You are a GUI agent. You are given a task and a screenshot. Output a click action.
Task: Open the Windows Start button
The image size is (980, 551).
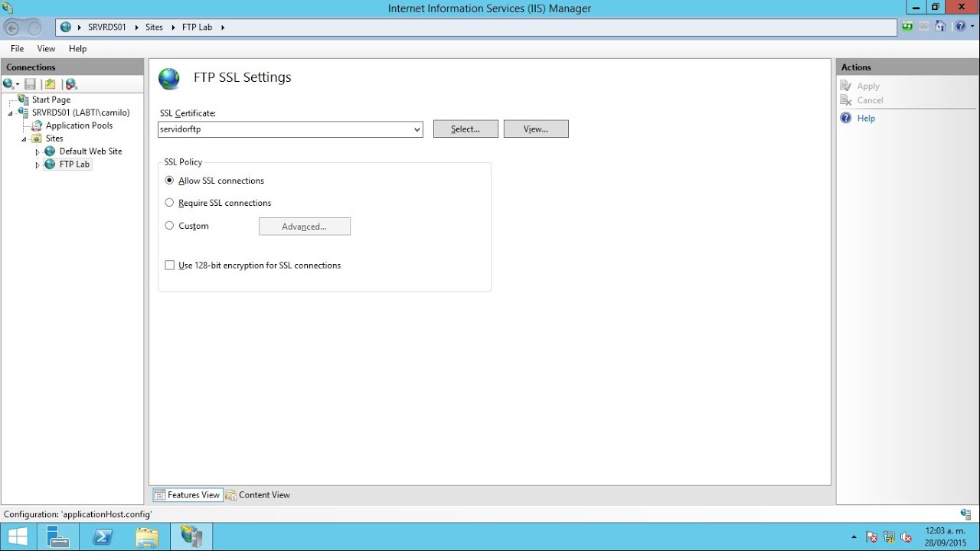[x=18, y=536]
